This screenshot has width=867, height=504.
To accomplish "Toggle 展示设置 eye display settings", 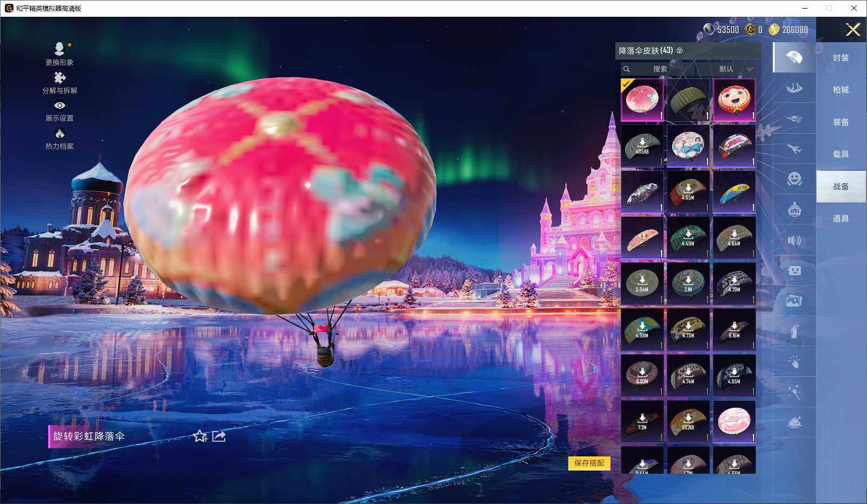I will point(60,106).
